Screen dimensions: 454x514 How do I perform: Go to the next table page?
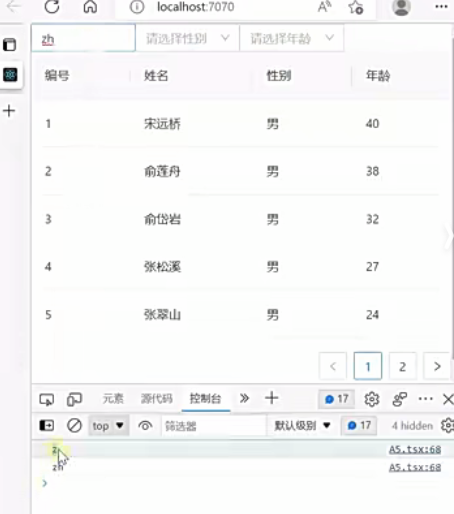(437, 366)
